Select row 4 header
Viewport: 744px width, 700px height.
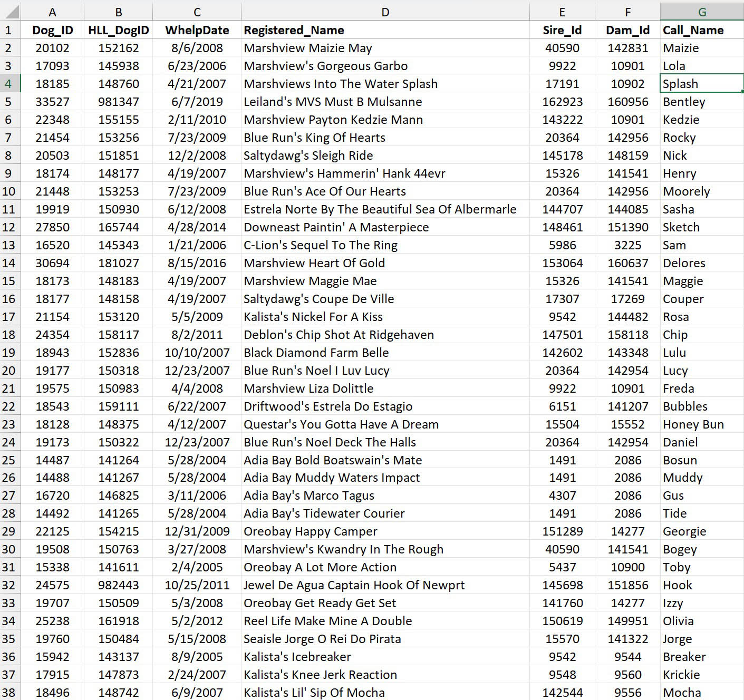coord(9,84)
